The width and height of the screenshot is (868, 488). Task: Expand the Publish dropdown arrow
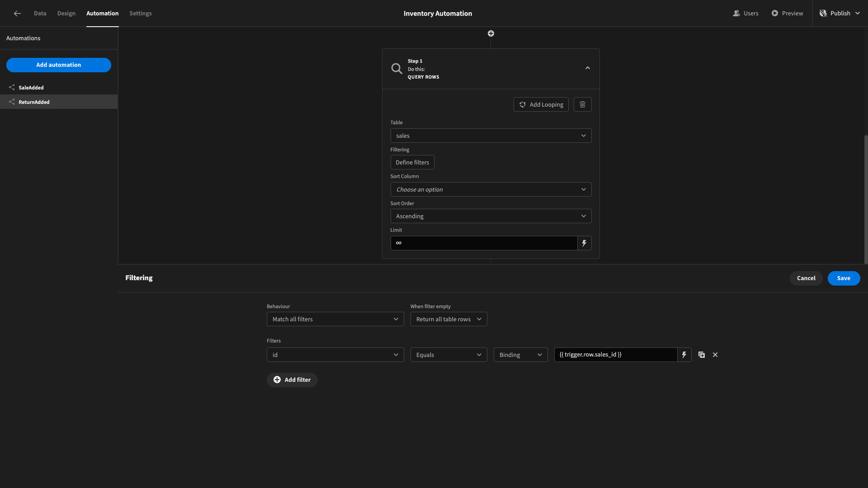coord(858,14)
